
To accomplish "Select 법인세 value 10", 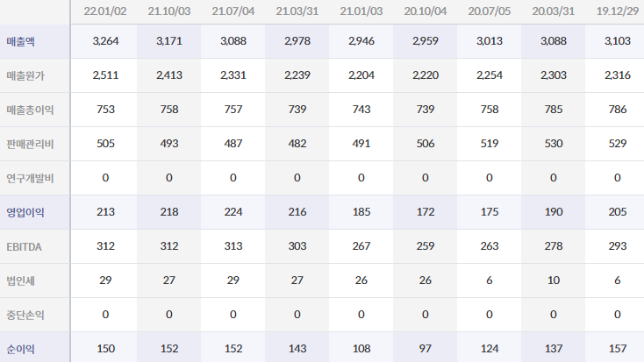I will (554, 280).
